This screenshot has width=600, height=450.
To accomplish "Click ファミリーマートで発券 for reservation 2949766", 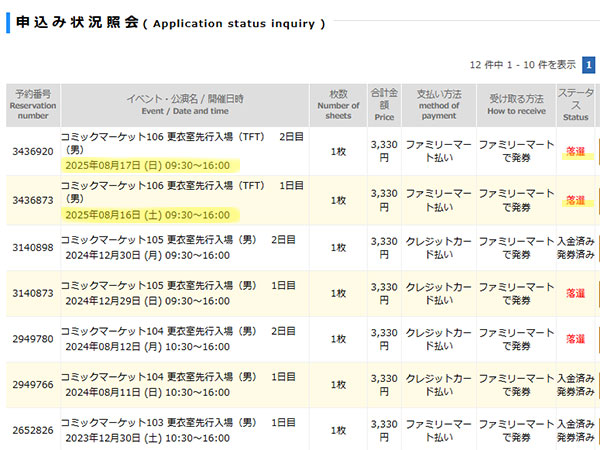I will click(516, 385).
